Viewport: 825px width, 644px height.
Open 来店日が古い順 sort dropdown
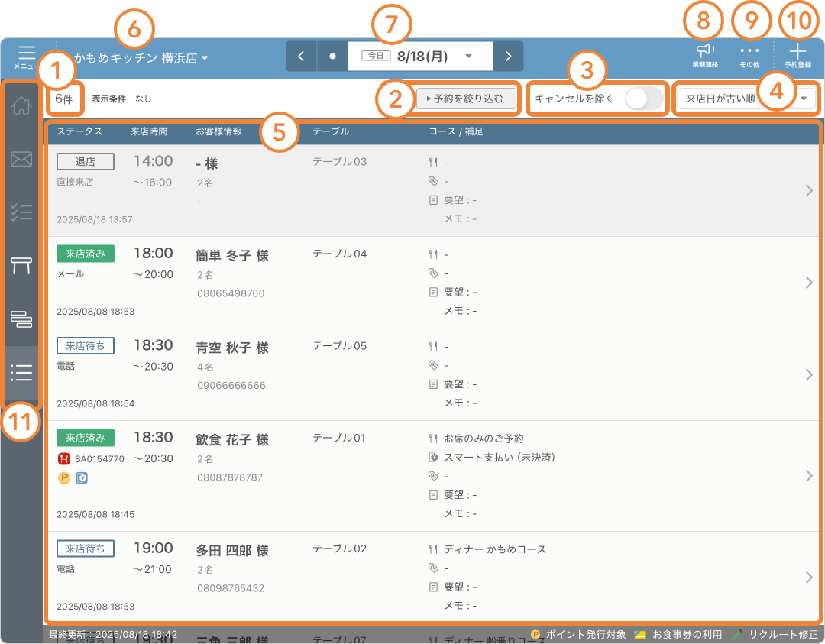coord(746,99)
